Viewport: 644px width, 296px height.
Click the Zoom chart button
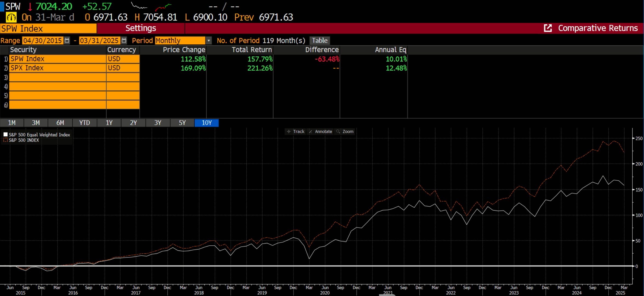coord(345,132)
